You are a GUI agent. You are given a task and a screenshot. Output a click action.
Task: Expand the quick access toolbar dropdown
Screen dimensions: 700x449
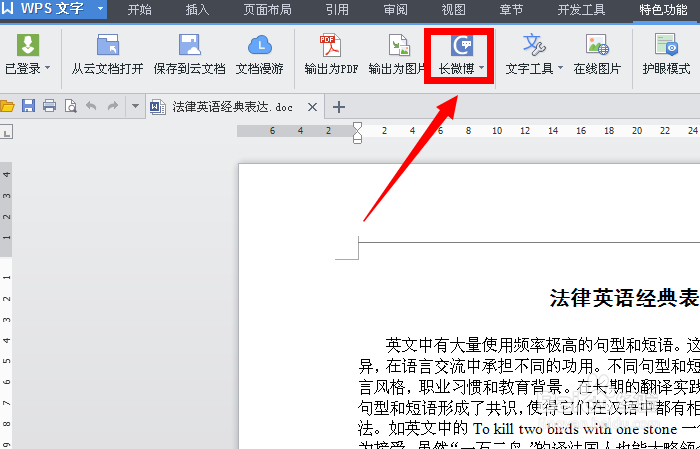[x=135, y=107]
